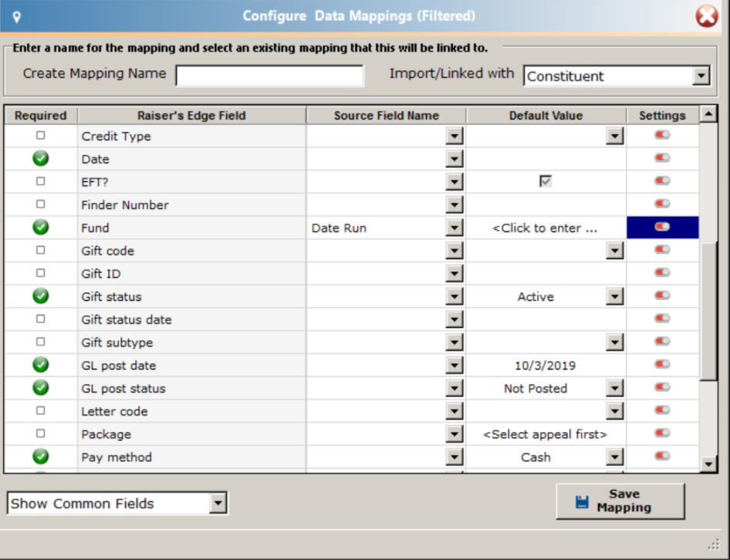Check the Required box for Finder Number
Image resolution: width=730 pixels, height=560 pixels.
point(41,204)
